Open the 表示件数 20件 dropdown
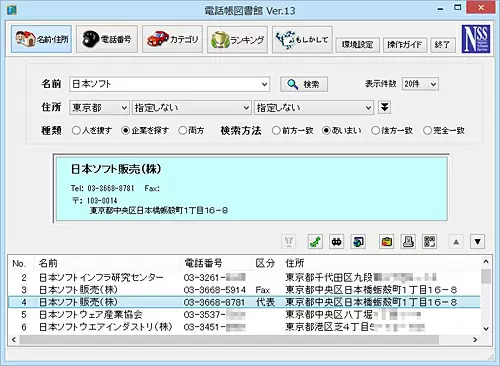 click(x=420, y=84)
